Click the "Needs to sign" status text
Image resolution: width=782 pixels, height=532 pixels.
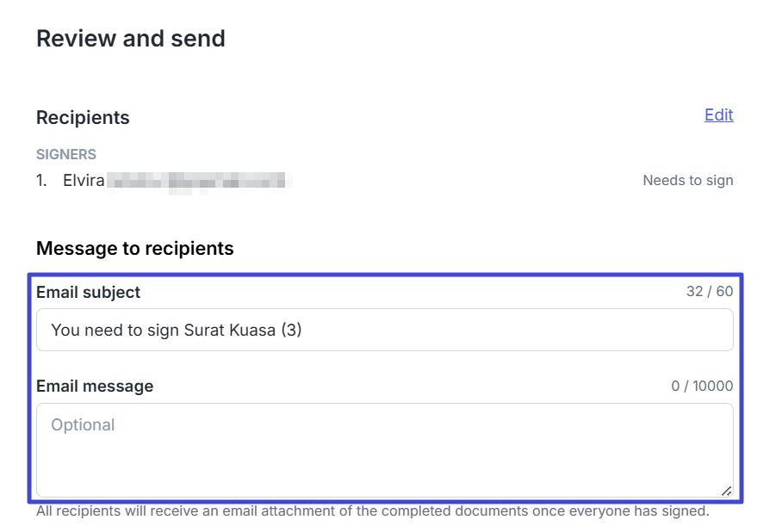click(687, 181)
